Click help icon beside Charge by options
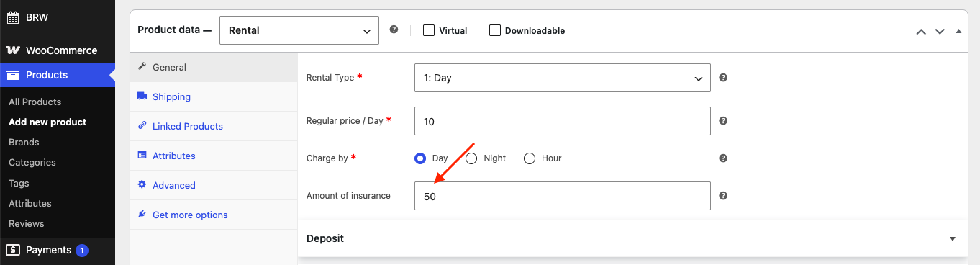980x265 pixels. click(x=723, y=158)
